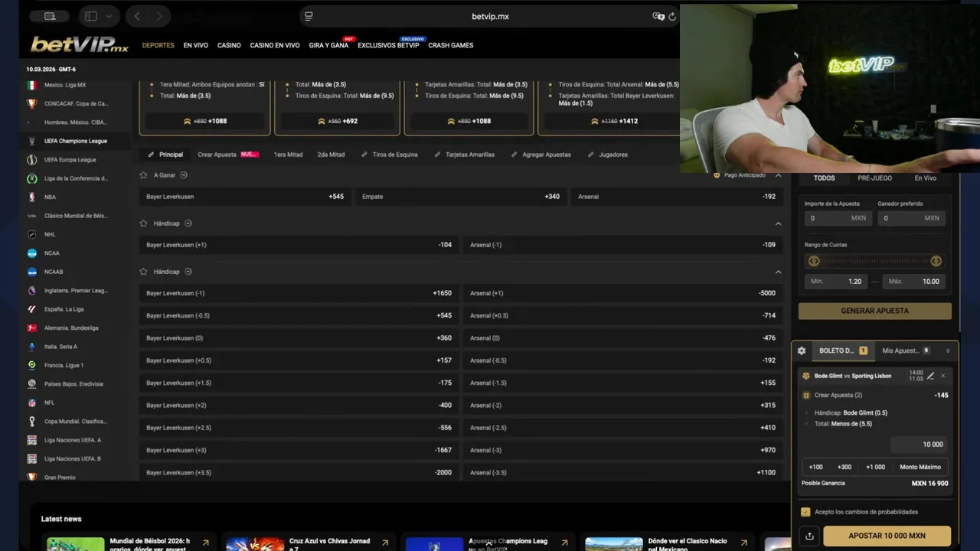Select PRE-JUEGO filter tab

point(874,178)
